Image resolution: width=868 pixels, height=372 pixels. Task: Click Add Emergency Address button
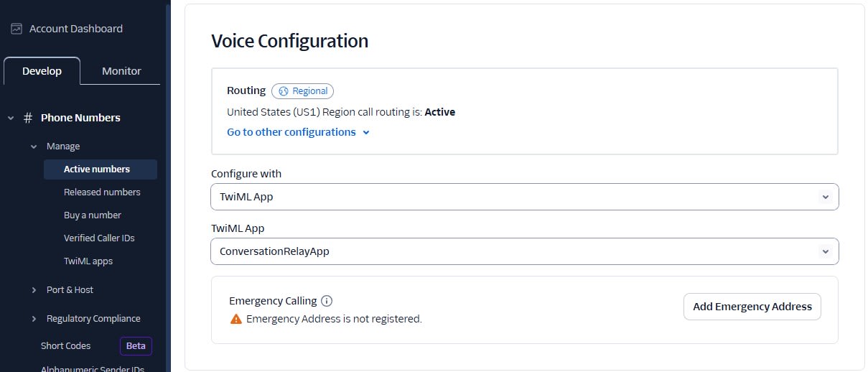click(x=752, y=307)
